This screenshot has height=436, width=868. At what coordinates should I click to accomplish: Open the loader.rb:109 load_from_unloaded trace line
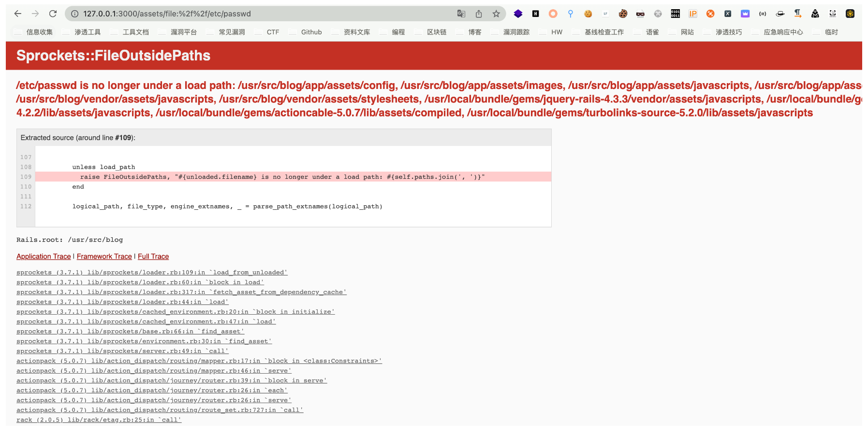coord(152,273)
